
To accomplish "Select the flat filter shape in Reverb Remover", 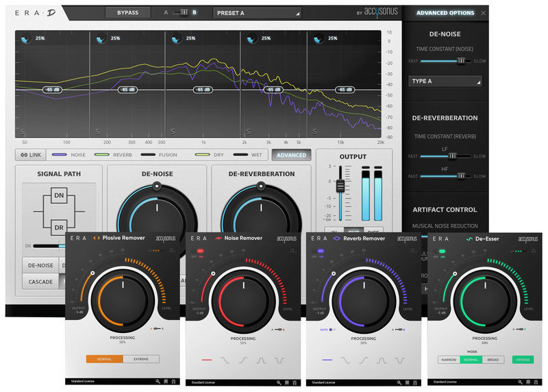I will 327,360.
